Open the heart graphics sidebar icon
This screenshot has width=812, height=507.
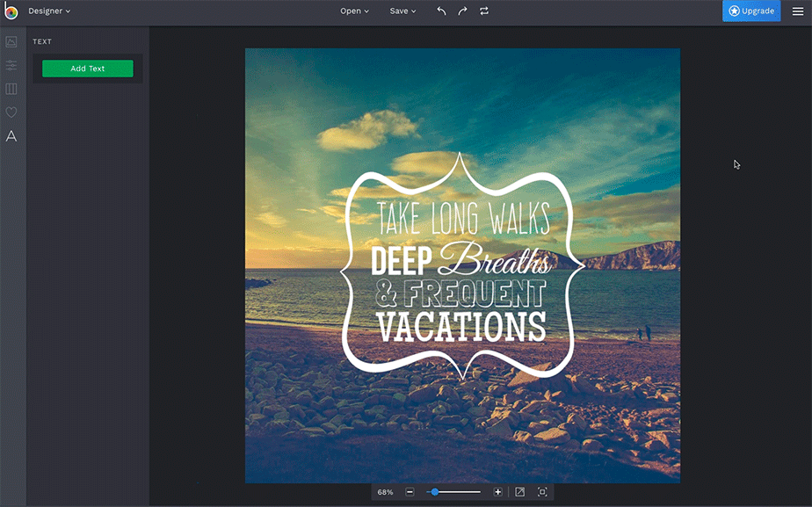11,112
